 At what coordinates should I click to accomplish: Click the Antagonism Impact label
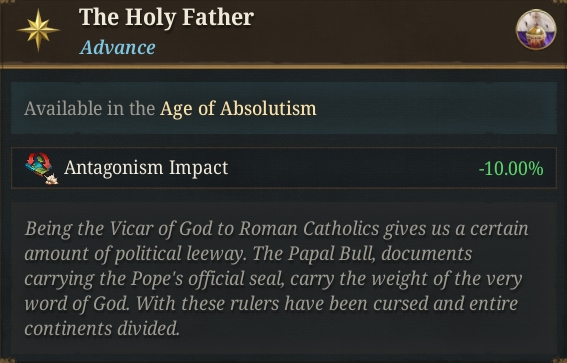pyautogui.click(x=146, y=168)
